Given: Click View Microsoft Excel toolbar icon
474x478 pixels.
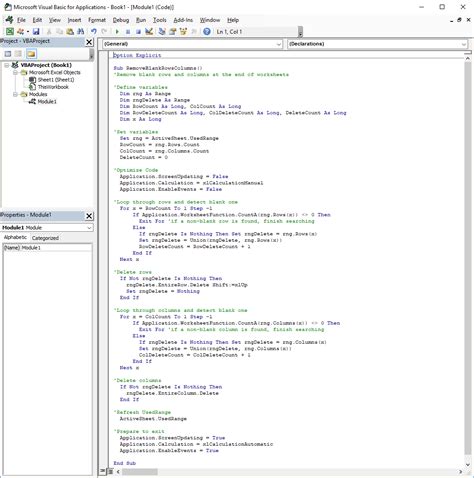Looking at the screenshot, I should click(10, 32).
